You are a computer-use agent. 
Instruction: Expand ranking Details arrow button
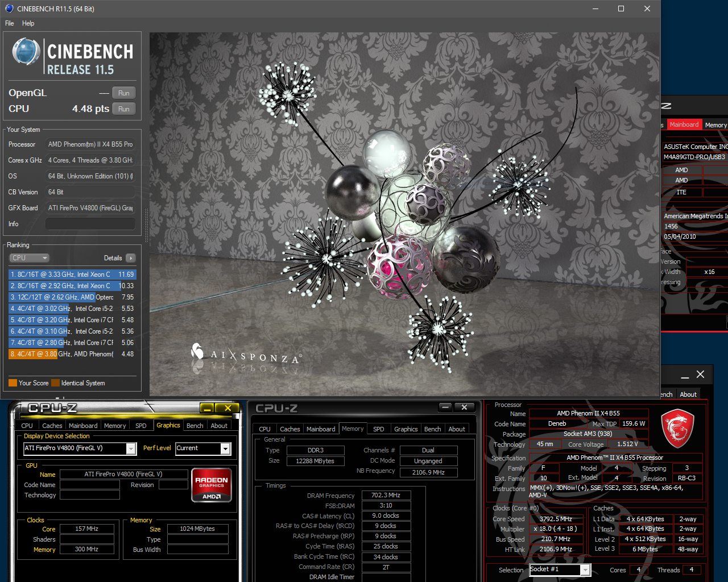131,258
